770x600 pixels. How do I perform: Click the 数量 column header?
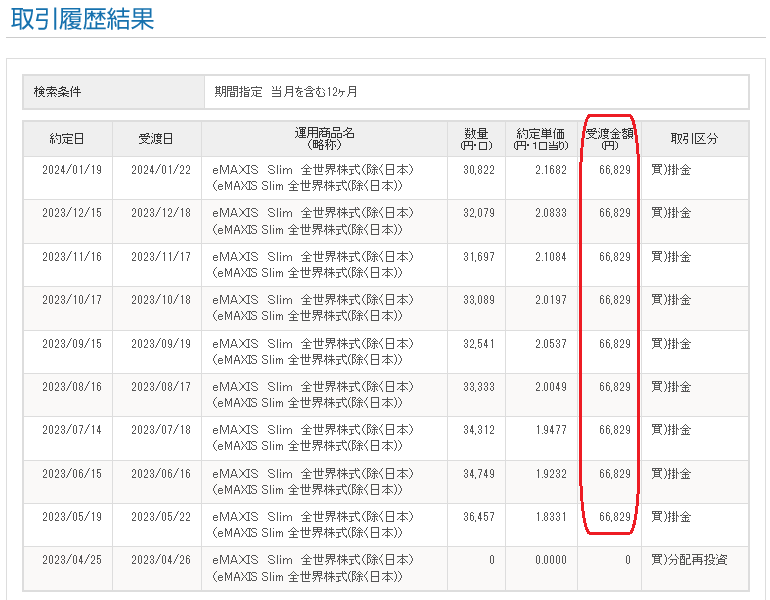coord(475,138)
